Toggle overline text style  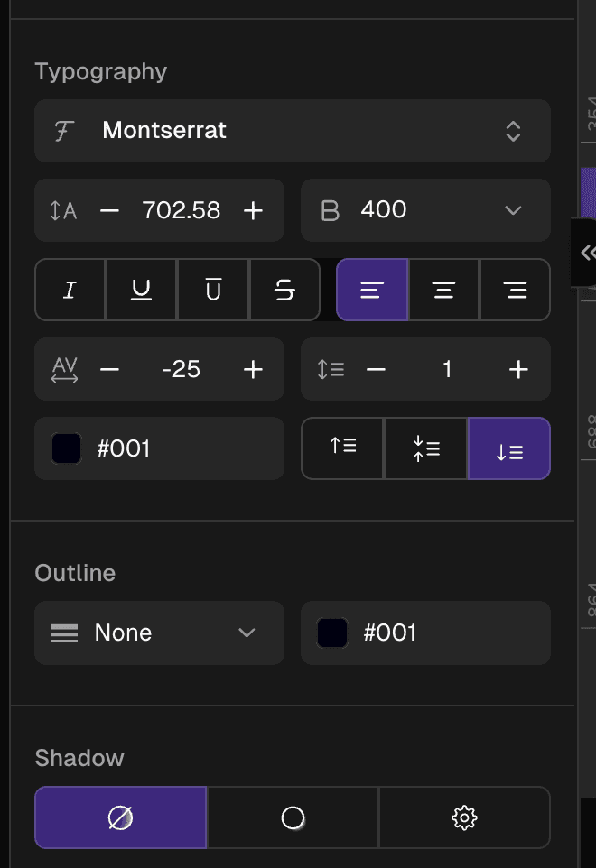coord(213,291)
